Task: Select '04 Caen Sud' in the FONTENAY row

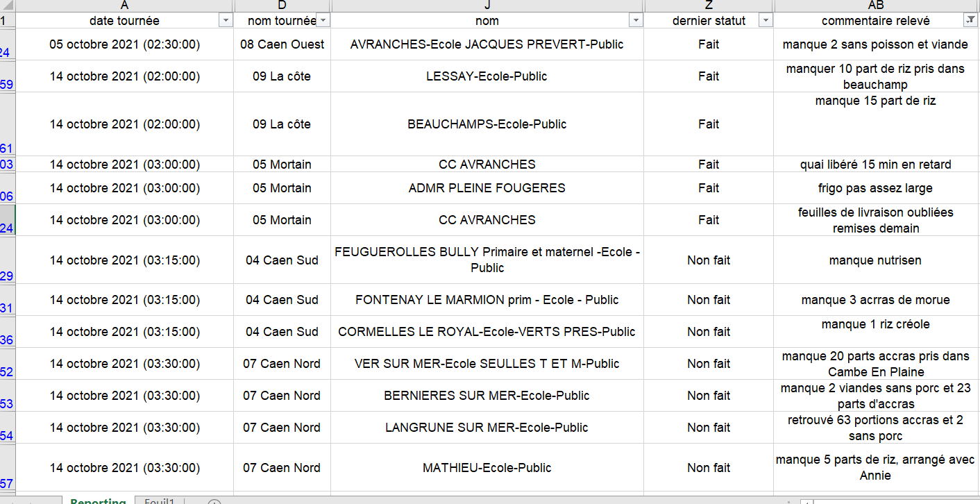Action: pos(282,300)
